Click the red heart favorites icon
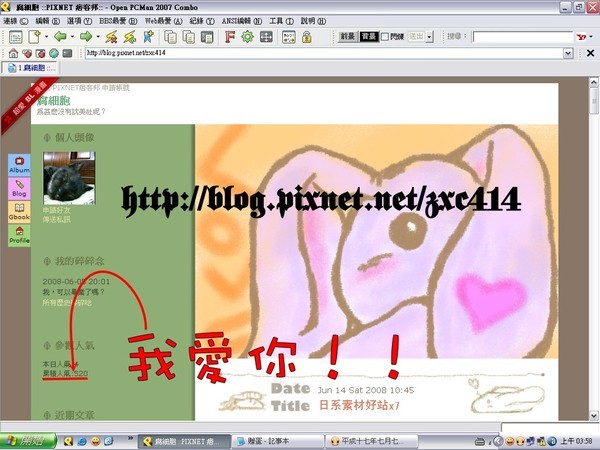600x450 pixels. pyautogui.click(x=27, y=53)
